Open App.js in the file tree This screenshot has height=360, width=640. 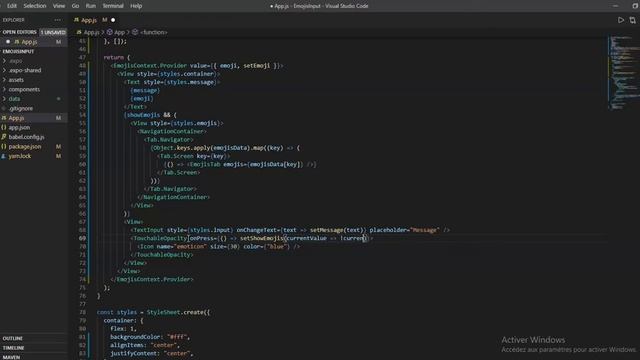[16, 118]
